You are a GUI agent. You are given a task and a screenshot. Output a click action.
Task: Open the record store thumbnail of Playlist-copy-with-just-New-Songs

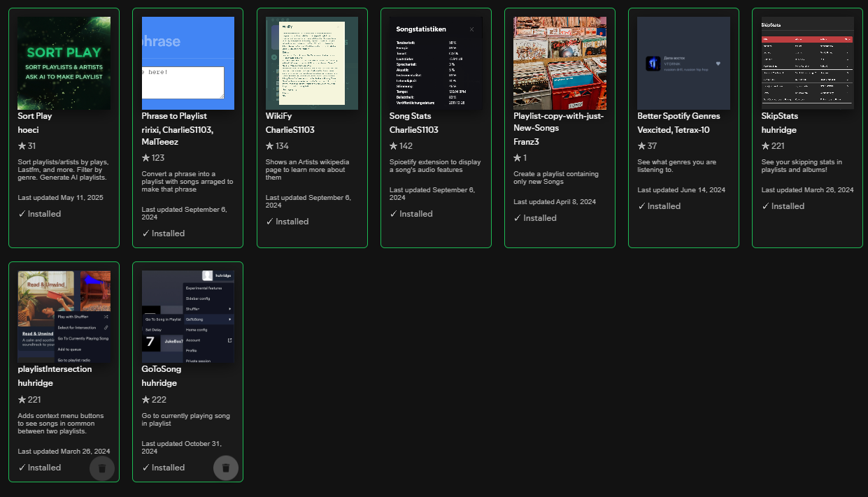(560, 63)
